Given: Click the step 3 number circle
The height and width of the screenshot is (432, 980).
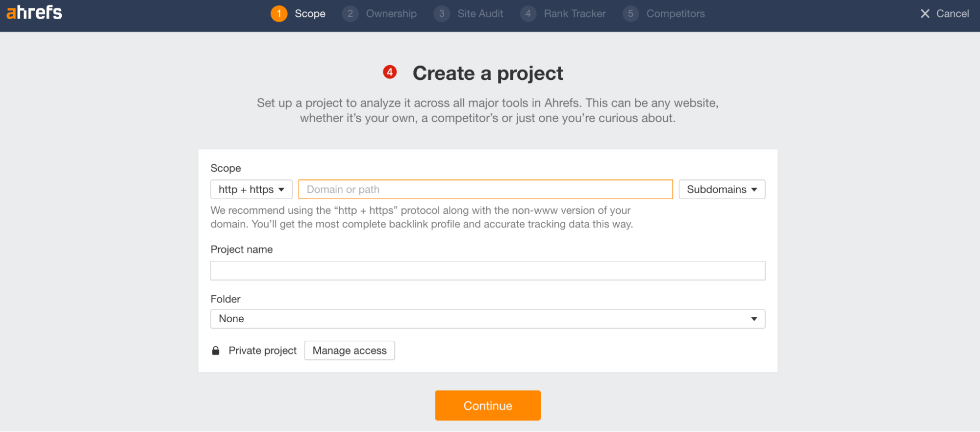Looking at the screenshot, I should click(442, 14).
